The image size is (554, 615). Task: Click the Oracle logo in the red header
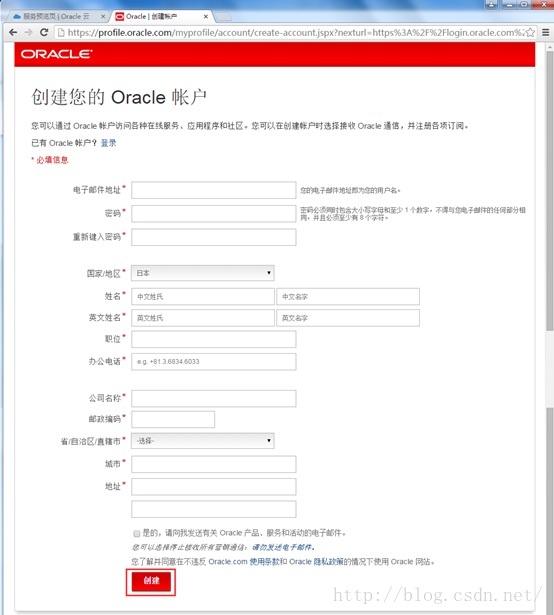pos(56,54)
